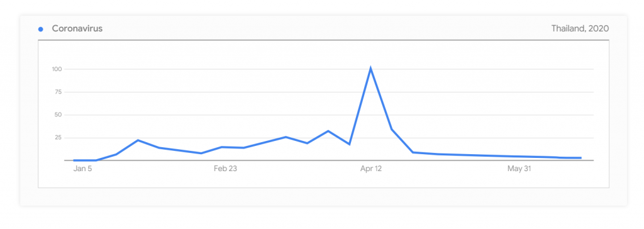Click the 100 horizontal gridline
The height and width of the screenshot is (229, 644).
(328, 69)
